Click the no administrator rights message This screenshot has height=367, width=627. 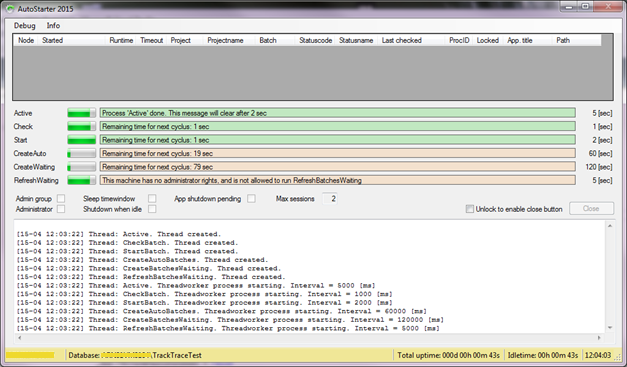pyautogui.click(x=338, y=180)
